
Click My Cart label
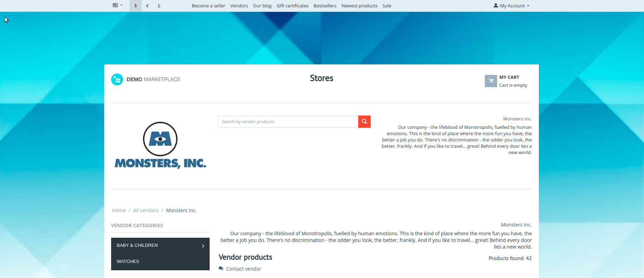[509, 77]
